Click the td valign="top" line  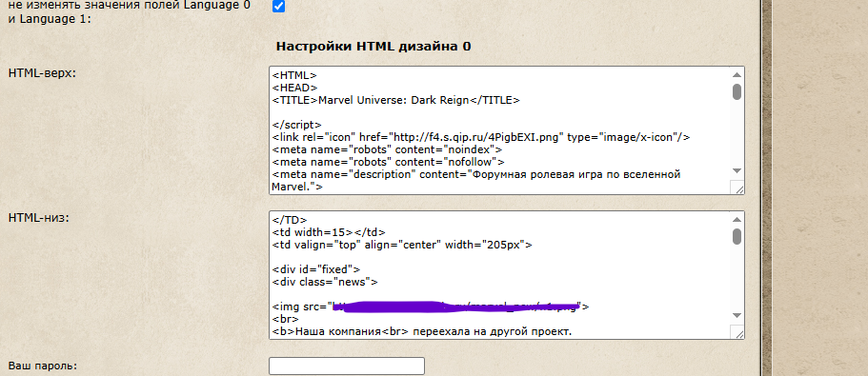pyautogui.click(x=402, y=245)
